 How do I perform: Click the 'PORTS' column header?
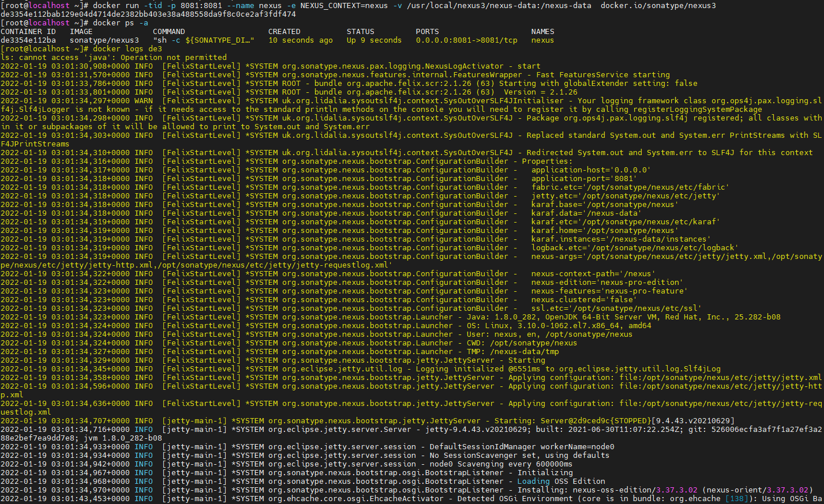click(x=428, y=31)
